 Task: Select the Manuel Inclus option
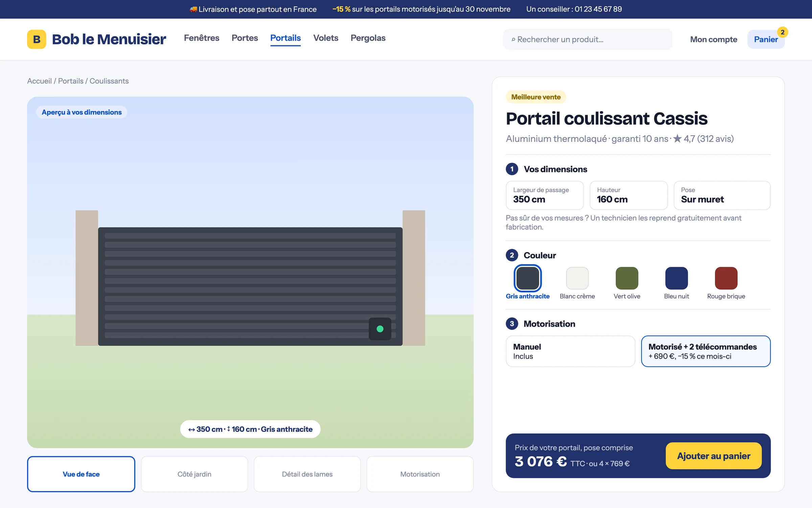pyautogui.click(x=570, y=351)
